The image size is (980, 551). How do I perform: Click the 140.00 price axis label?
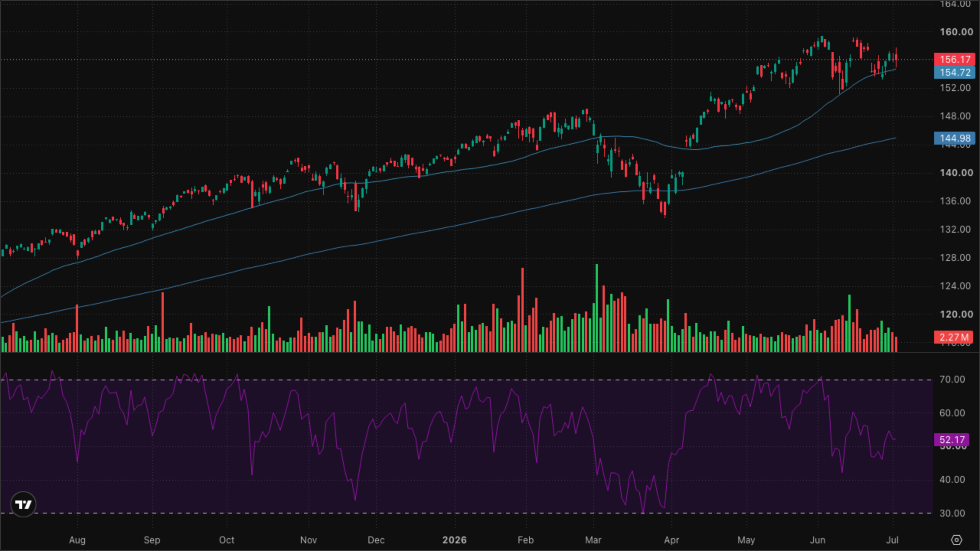956,173
